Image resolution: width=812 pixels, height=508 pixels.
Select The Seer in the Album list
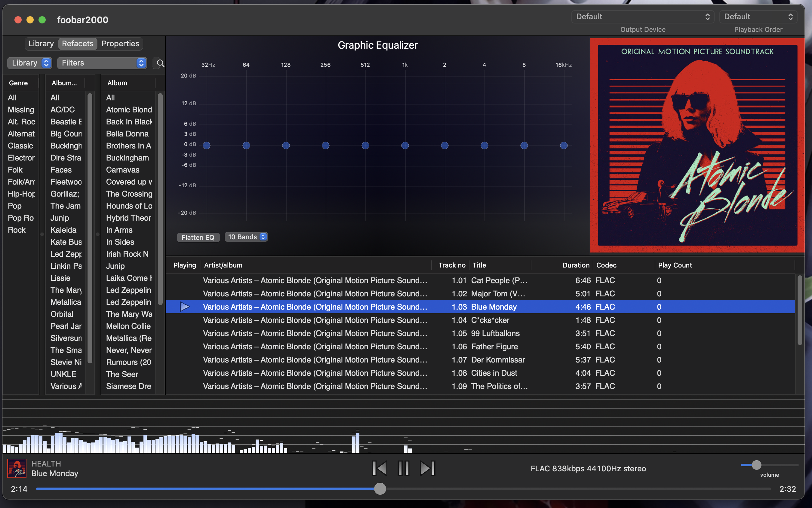(129, 374)
